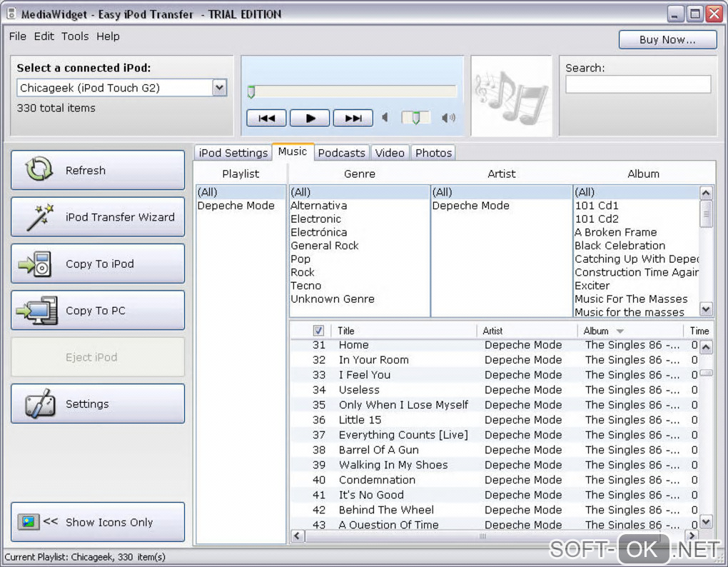Start playback with the Play button
Screen dimensions: 728x567
(x=310, y=118)
